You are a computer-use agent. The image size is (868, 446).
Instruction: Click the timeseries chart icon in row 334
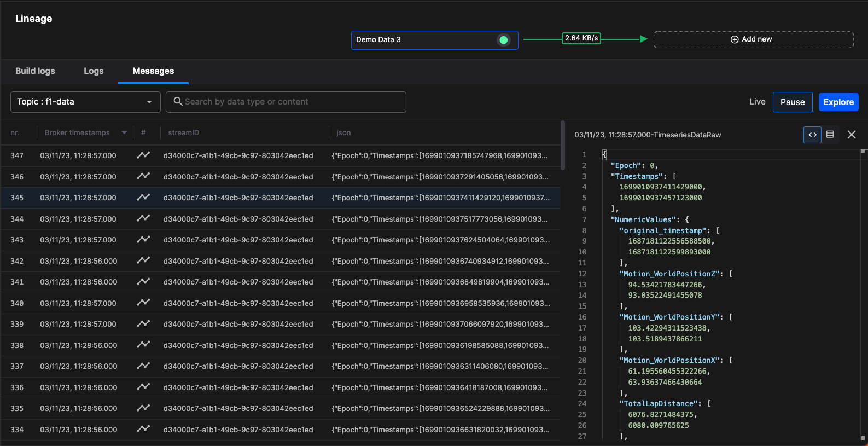[143, 429]
